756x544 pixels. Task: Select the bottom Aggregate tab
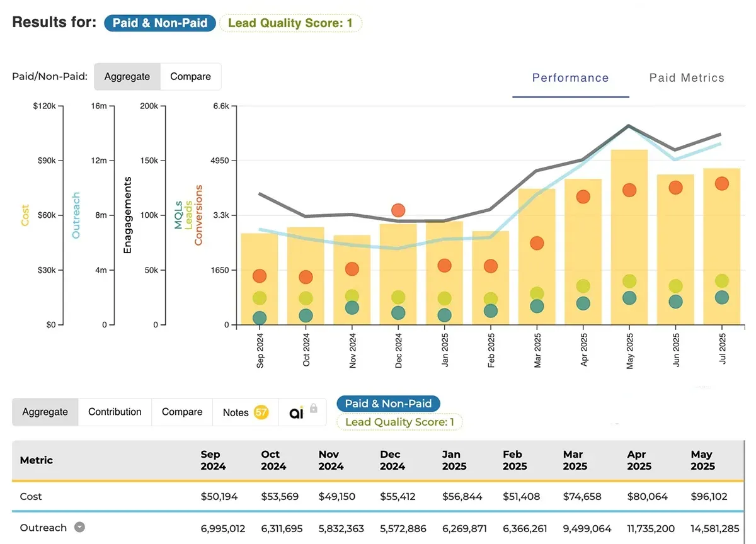45,412
